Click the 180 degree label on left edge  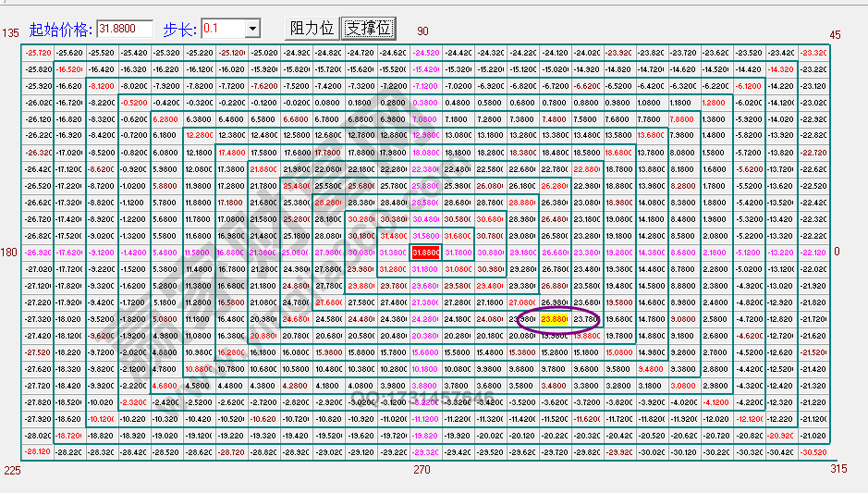tap(10, 252)
